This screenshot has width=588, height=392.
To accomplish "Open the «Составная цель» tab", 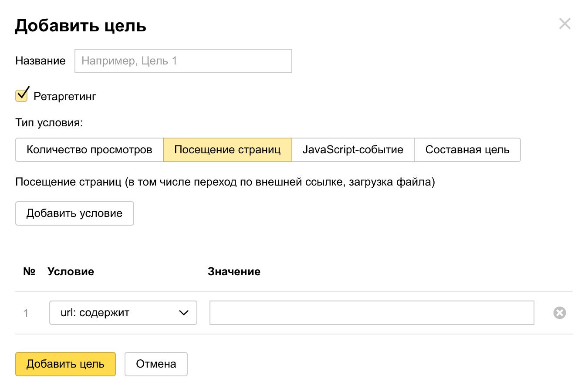I will [467, 149].
